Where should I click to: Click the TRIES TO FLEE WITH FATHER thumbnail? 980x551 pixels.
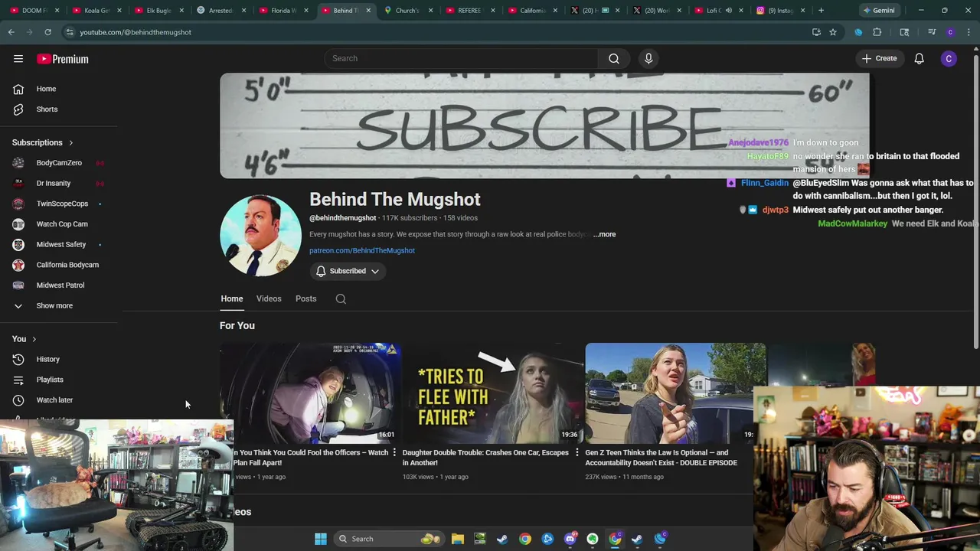[493, 393]
